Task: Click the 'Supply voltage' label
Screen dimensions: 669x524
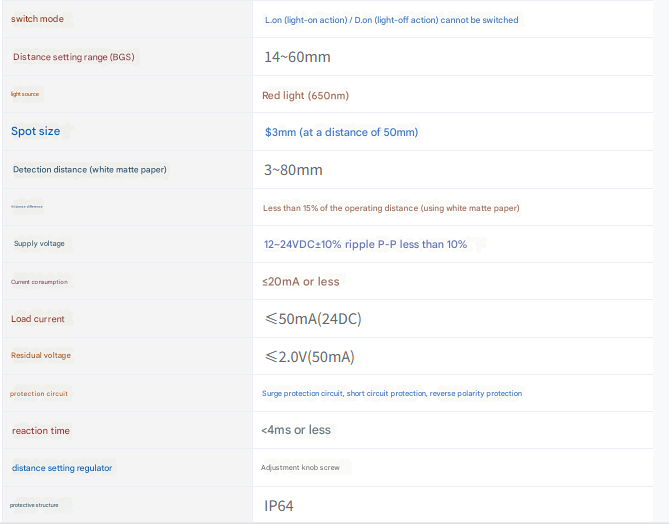Action: pos(39,244)
